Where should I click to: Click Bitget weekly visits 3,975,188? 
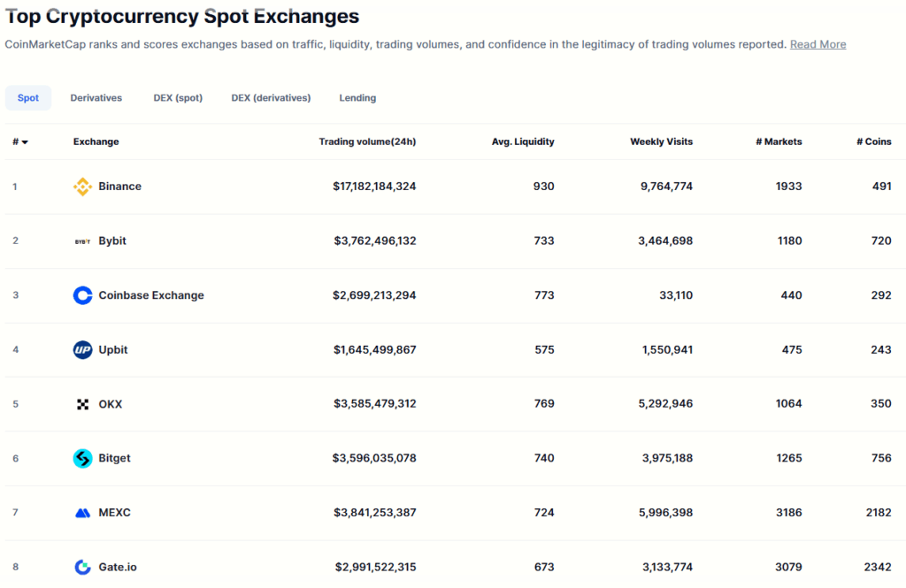click(667, 458)
